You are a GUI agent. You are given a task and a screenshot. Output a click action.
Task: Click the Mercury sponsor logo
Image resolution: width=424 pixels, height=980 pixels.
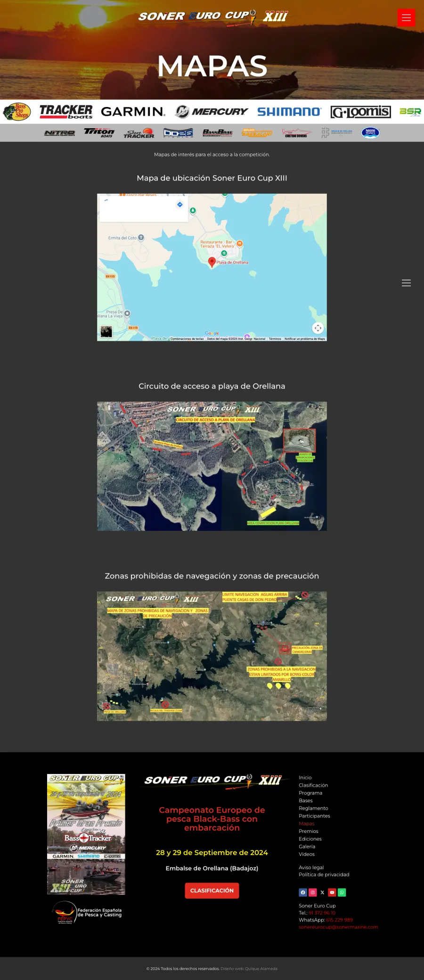211,112
